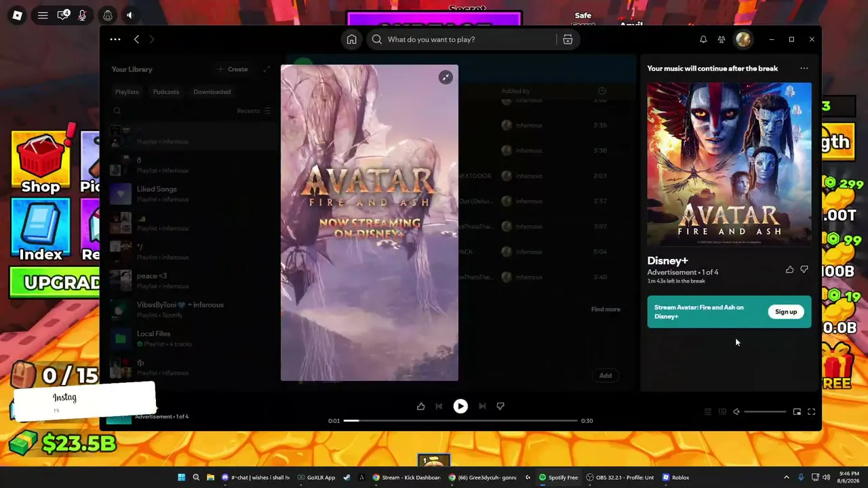Dislike the ad in the Disney+ panel

(x=804, y=270)
